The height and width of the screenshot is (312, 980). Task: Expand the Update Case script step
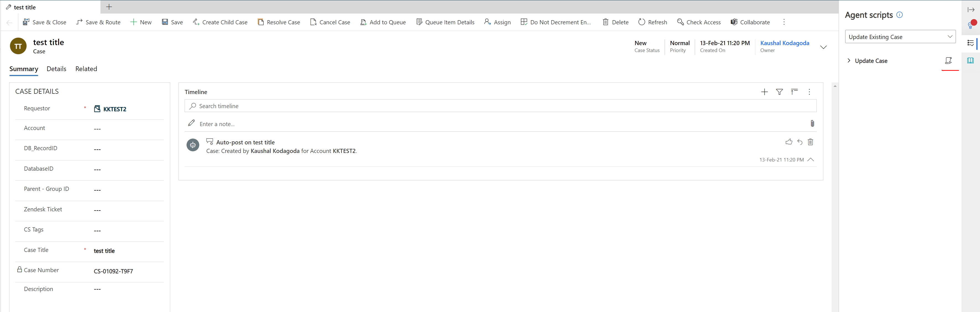(x=849, y=61)
